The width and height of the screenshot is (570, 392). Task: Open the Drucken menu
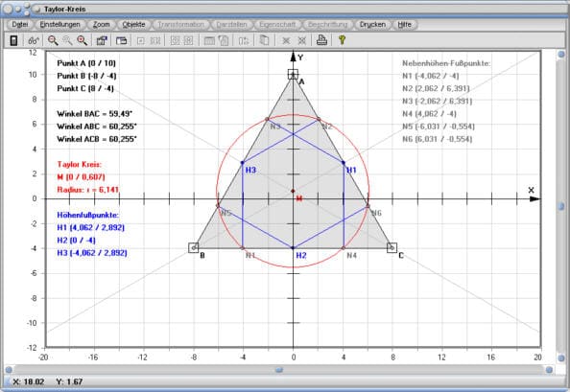pos(372,24)
